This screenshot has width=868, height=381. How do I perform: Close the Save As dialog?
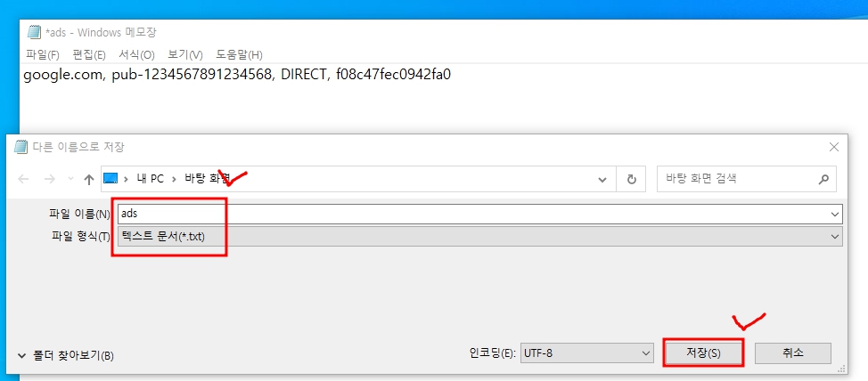833,147
